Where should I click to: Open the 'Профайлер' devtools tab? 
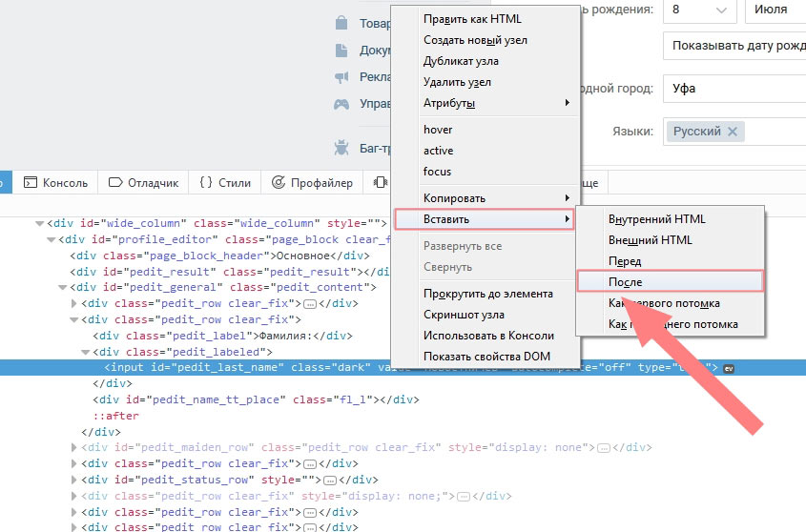pos(312,182)
